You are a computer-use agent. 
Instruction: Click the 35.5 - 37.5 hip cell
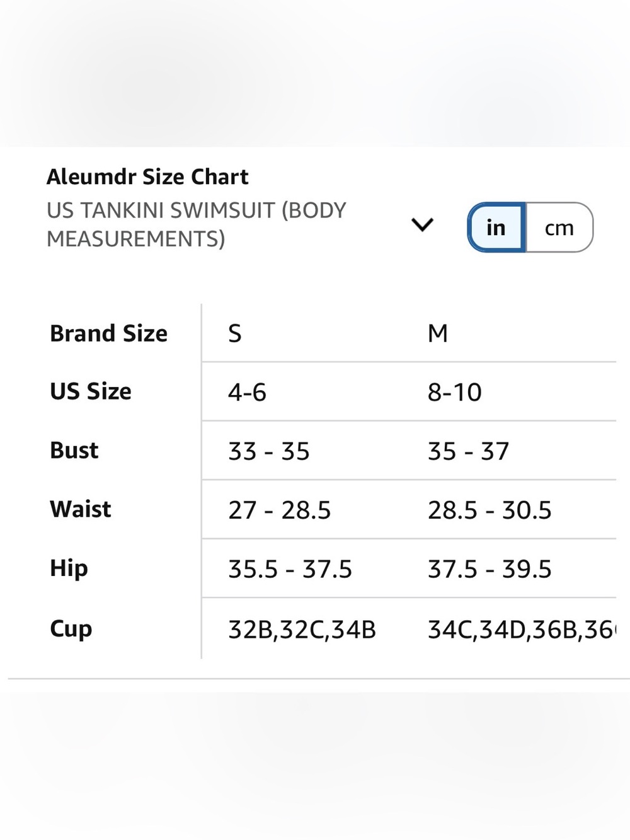[x=290, y=570]
